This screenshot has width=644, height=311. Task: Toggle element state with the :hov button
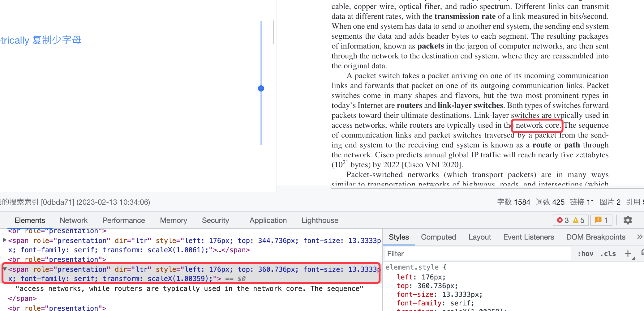click(585, 253)
